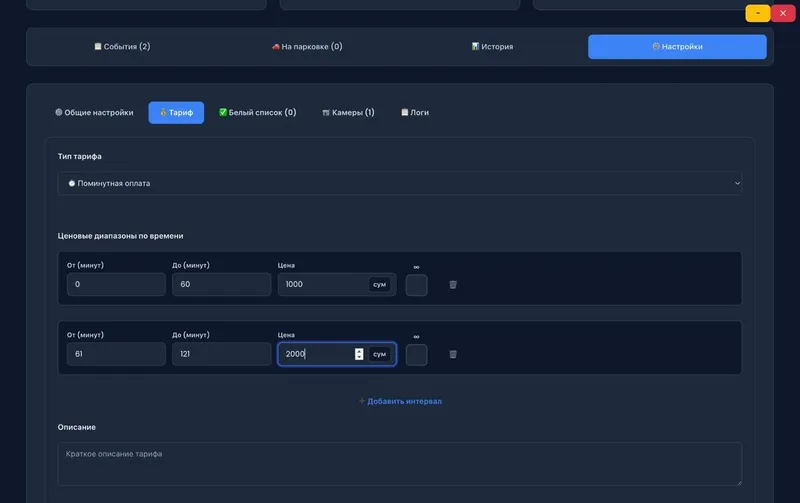The image size is (800, 503).
Task: Click the gear icon of Общие настройки
Action: coord(59,112)
